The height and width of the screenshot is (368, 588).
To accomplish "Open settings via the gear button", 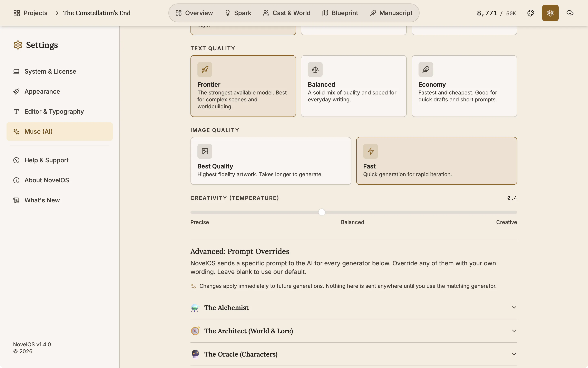I will 550,13.
